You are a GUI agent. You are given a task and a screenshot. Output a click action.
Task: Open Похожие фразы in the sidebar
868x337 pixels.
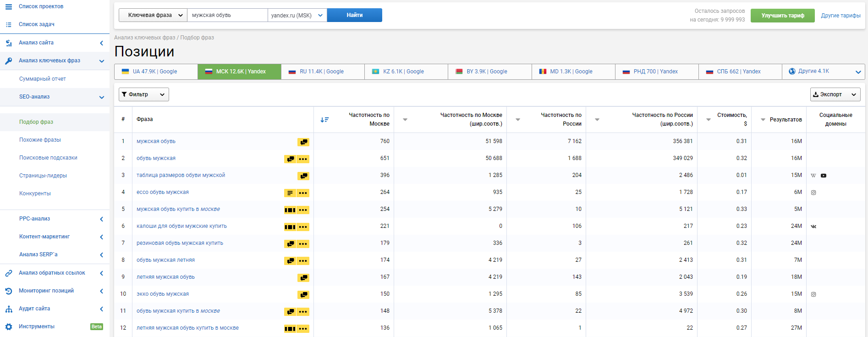40,140
